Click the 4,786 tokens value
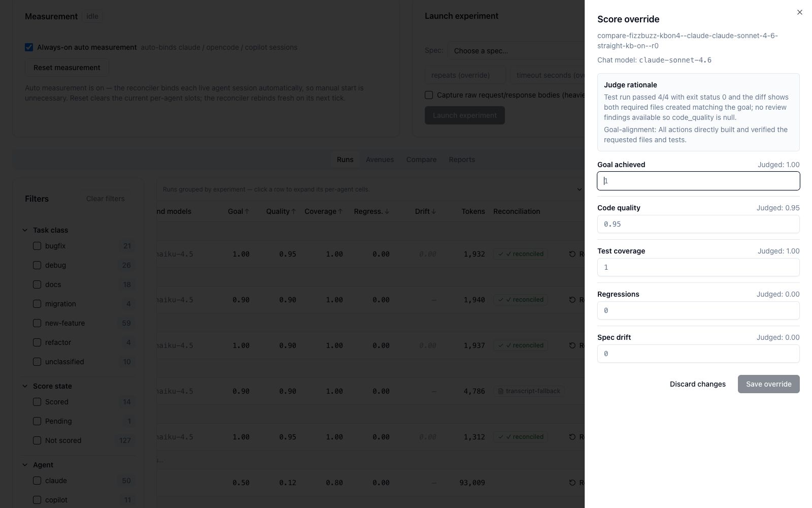Screen dimensions: 812x508 point(474,391)
